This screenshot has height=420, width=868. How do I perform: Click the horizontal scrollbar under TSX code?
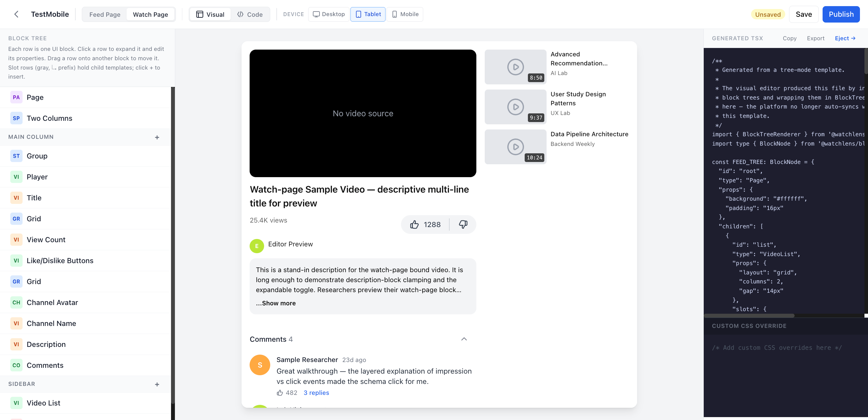click(x=749, y=316)
